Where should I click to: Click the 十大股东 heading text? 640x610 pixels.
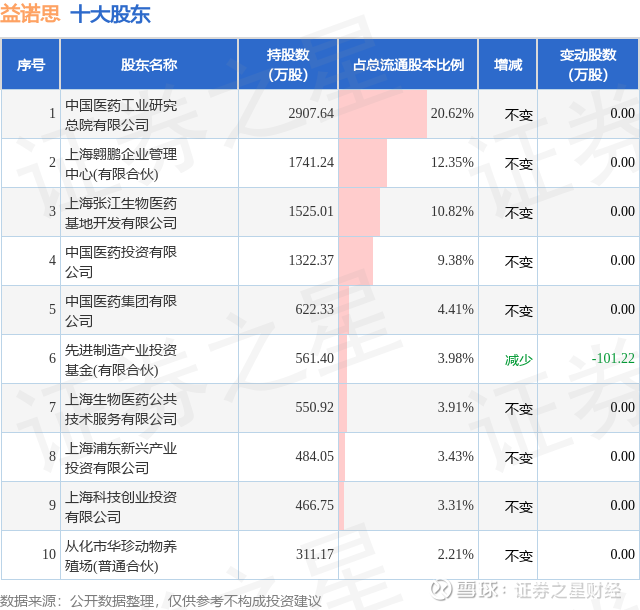click(111, 14)
